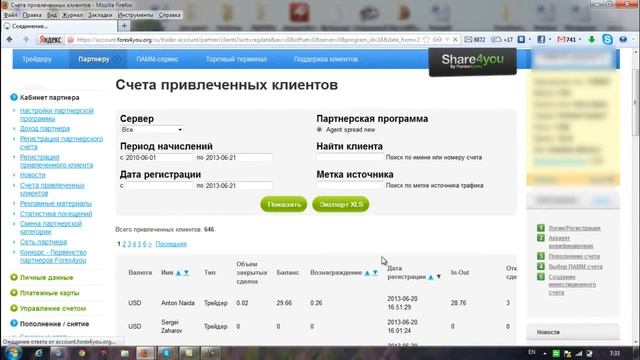Open the Инструменты menu
Image resolution: width=640 pixels, height=360 pixels.
[136, 15]
